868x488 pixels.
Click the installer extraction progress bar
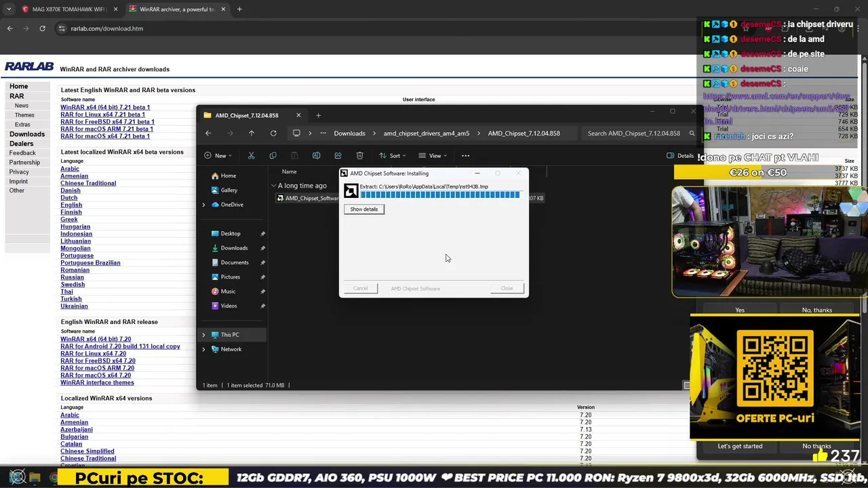point(440,195)
